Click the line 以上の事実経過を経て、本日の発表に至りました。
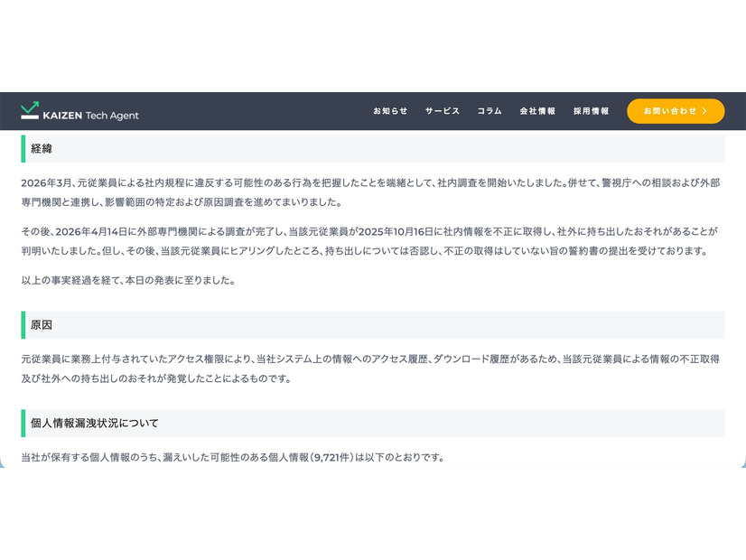Viewport: 746px width, 560px height. [128, 280]
